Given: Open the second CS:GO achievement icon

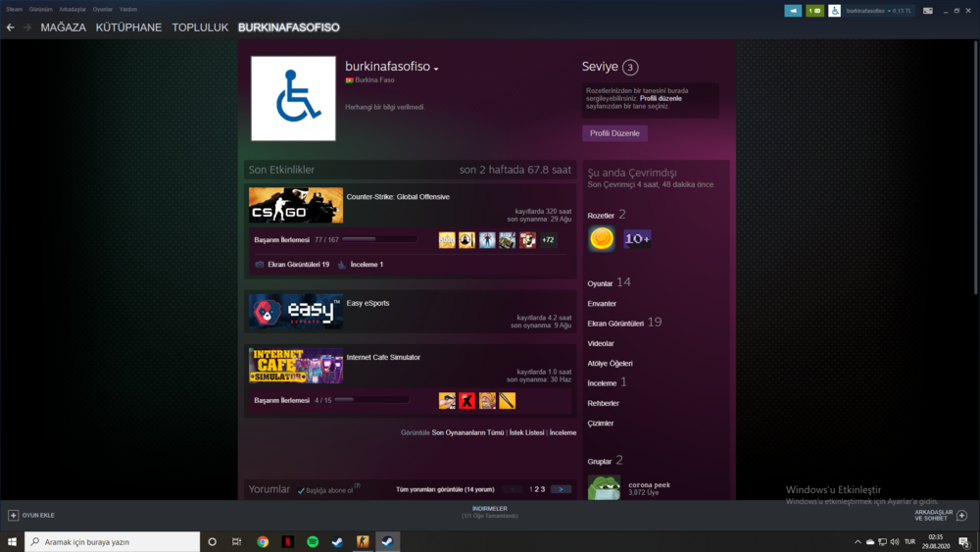Looking at the screenshot, I should point(466,240).
